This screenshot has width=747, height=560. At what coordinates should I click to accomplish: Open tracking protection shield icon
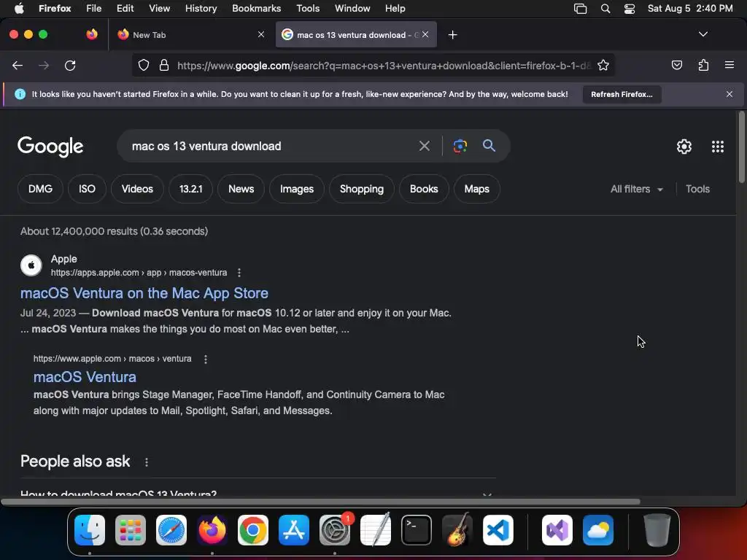pyautogui.click(x=144, y=65)
